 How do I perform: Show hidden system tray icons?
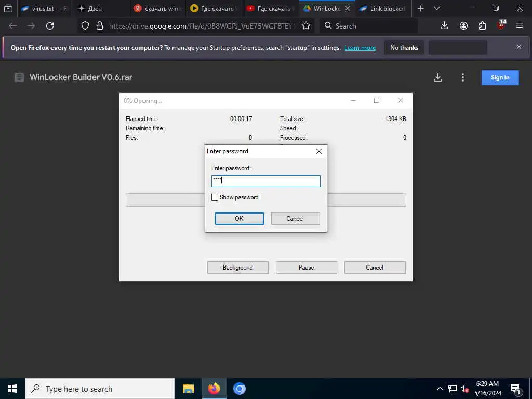(x=440, y=389)
